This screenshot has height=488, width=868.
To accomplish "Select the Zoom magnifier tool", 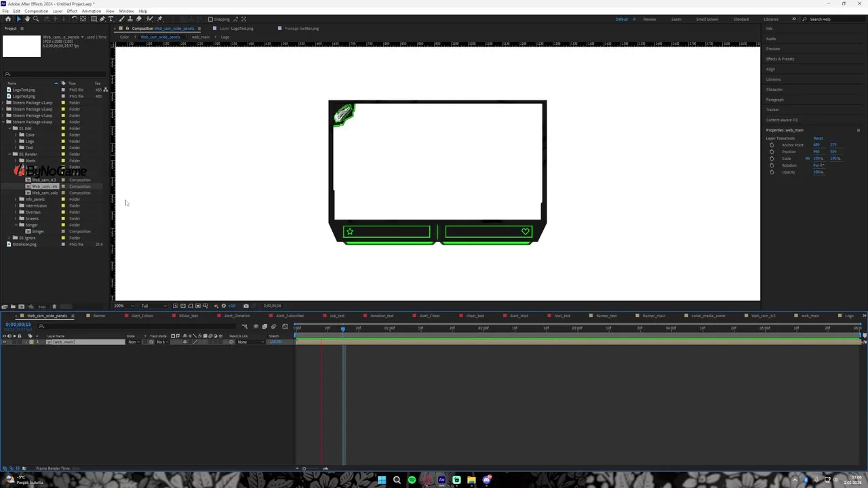I will (x=36, y=19).
